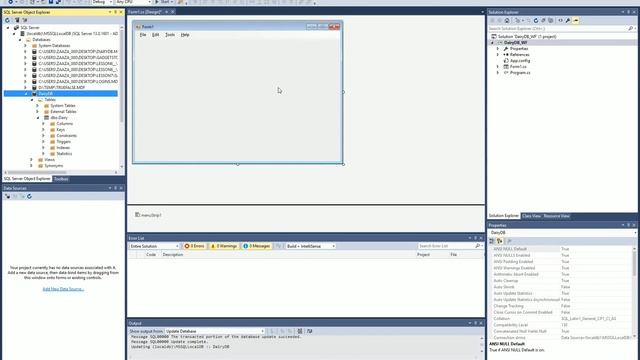Click Code column header in Error List
This screenshot has width=640, height=360.
coord(151,255)
